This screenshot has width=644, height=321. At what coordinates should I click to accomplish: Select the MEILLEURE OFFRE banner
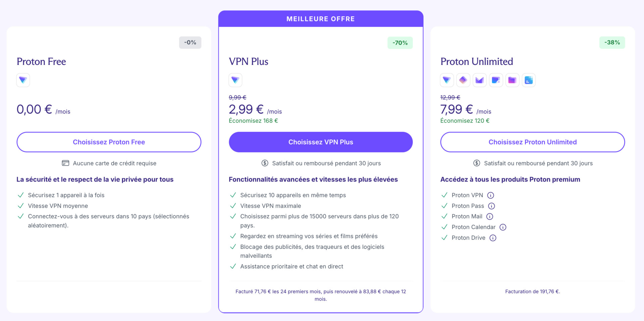pos(320,19)
